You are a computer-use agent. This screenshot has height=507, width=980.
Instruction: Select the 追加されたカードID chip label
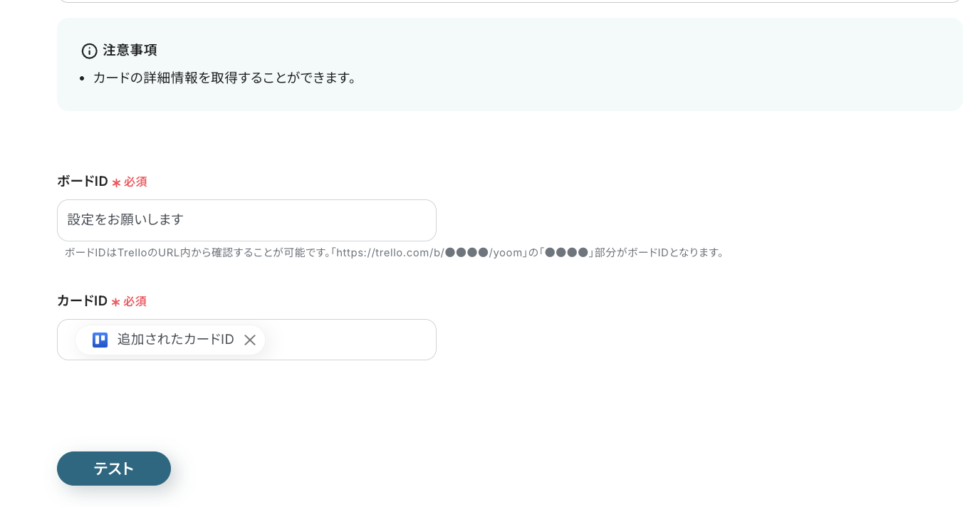pos(175,340)
